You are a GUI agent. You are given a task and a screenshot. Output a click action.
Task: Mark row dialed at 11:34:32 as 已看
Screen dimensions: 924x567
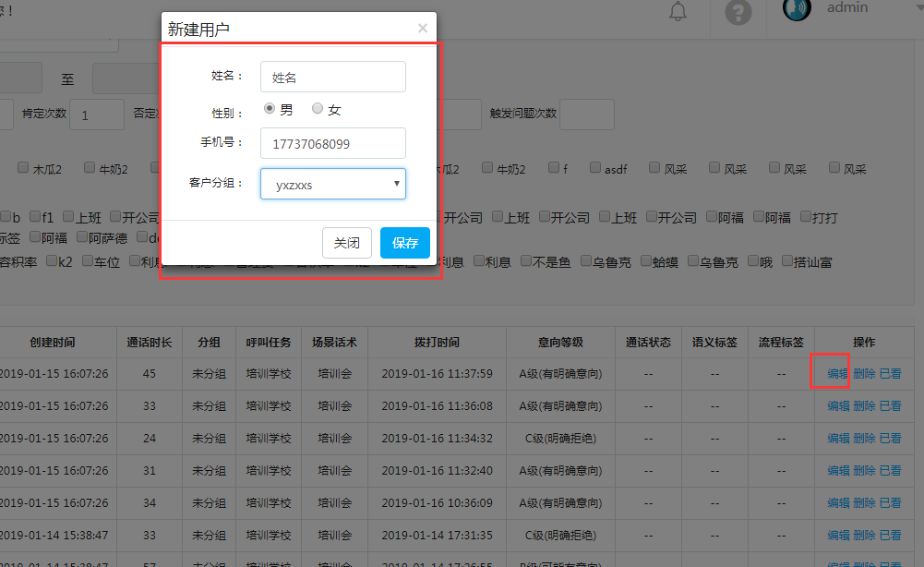pyautogui.click(x=890, y=439)
